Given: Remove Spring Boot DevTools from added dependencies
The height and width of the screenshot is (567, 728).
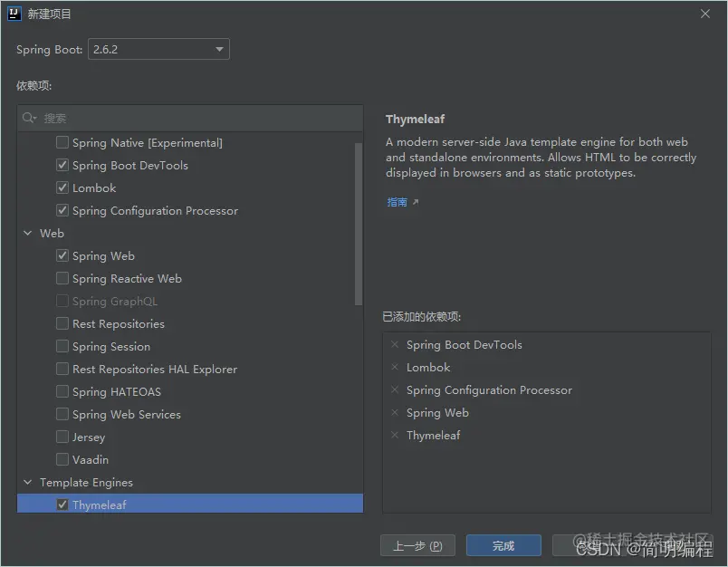Looking at the screenshot, I should (395, 344).
